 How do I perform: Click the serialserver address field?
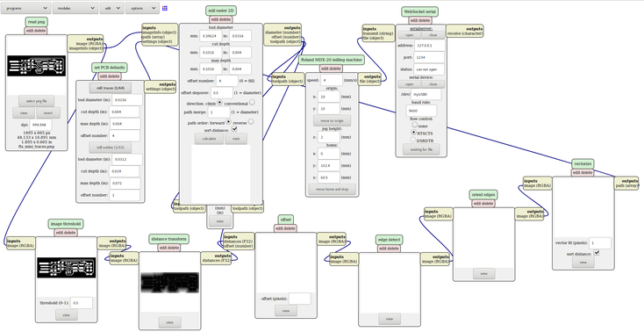[429, 46]
